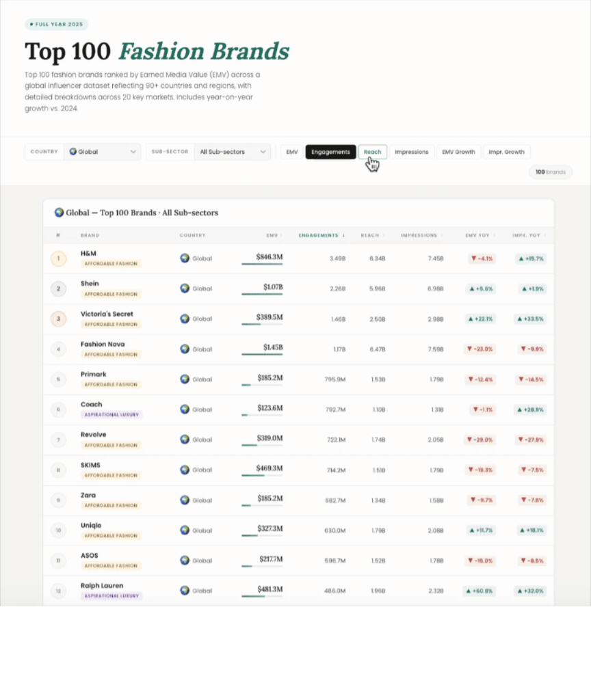Select the Engagements metric tab
This screenshot has width=591, height=700.
330,152
